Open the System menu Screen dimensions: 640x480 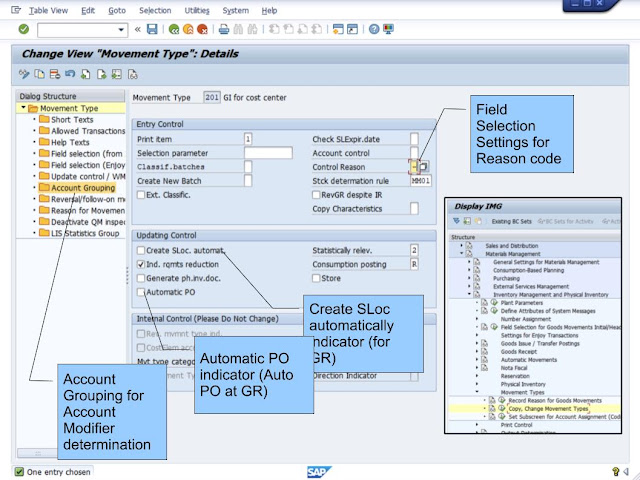point(236,11)
